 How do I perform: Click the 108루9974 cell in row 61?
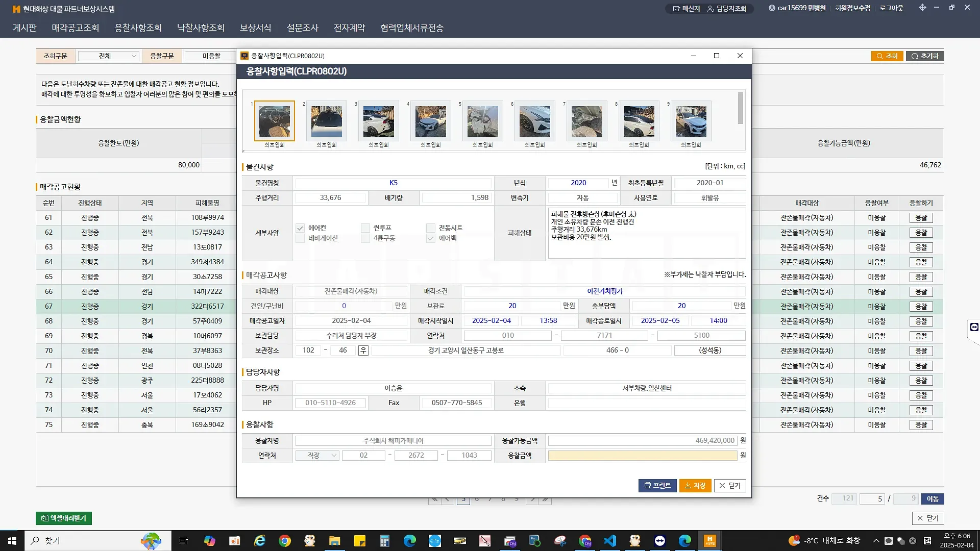pyautogui.click(x=207, y=218)
